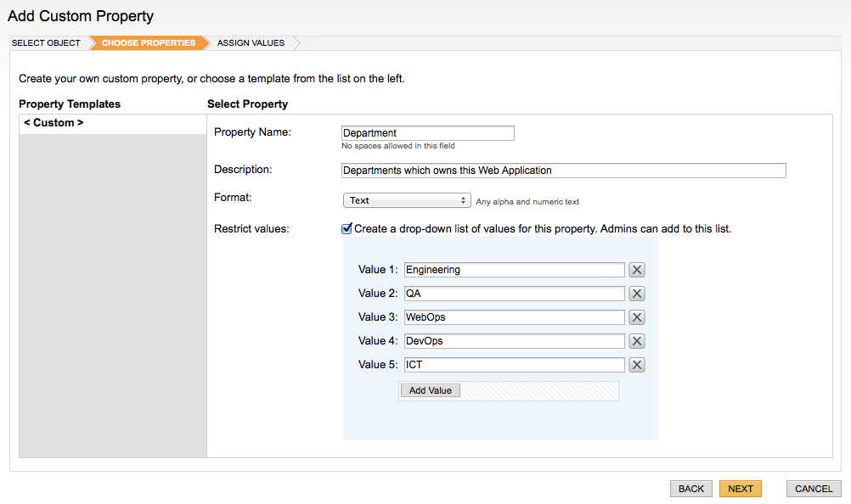Delete the QA value using X icon
Screen dimensions: 851x504
(x=637, y=294)
